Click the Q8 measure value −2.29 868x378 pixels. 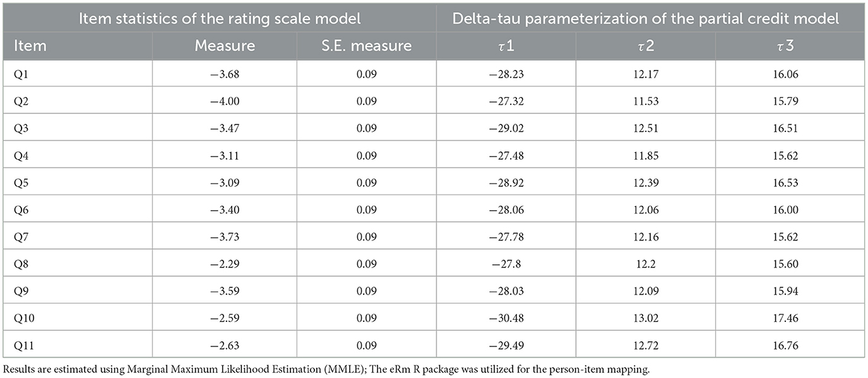click(x=223, y=263)
